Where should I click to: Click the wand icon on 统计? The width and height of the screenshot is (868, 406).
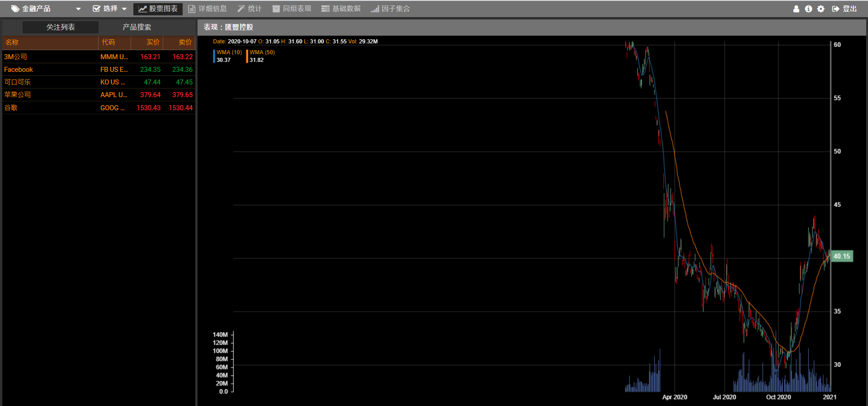[x=241, y=9]
